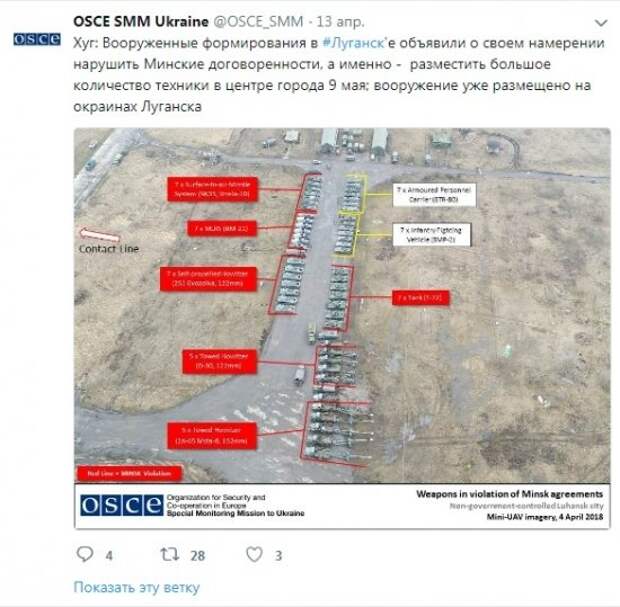Expand the tweet options chevron
The height and width of the screenshot is (607, 620).
(x=601, y=23)
